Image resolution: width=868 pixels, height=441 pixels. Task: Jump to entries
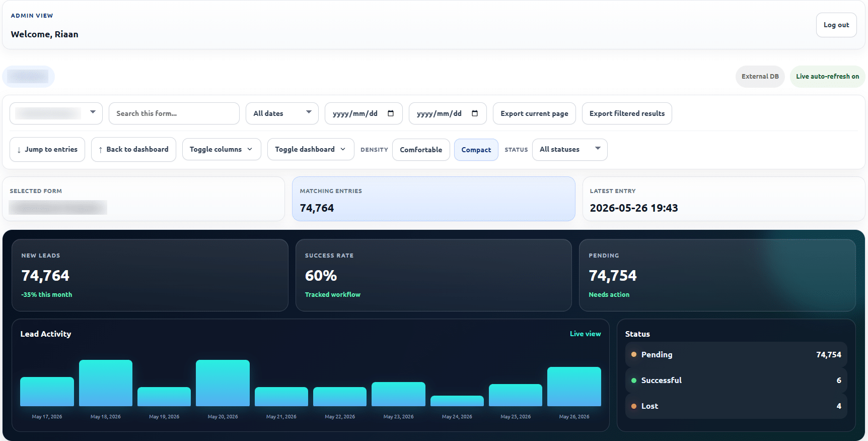click(47, 150)
